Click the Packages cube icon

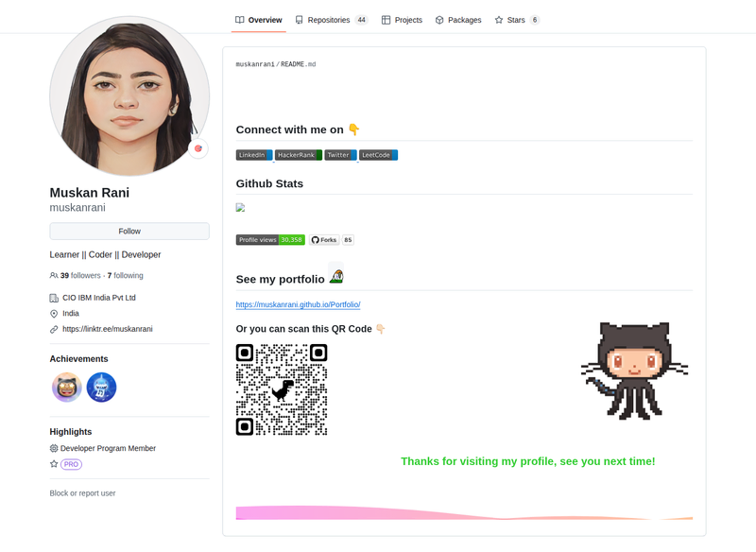tap(439, 20)
